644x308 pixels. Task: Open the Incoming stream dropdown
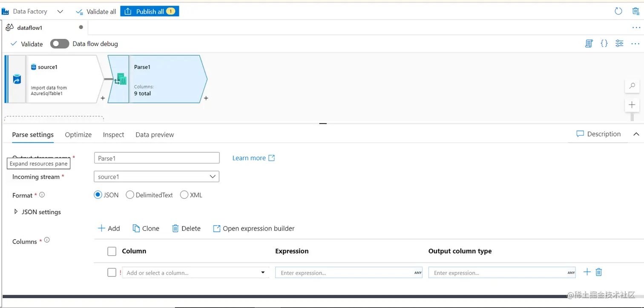156,177
